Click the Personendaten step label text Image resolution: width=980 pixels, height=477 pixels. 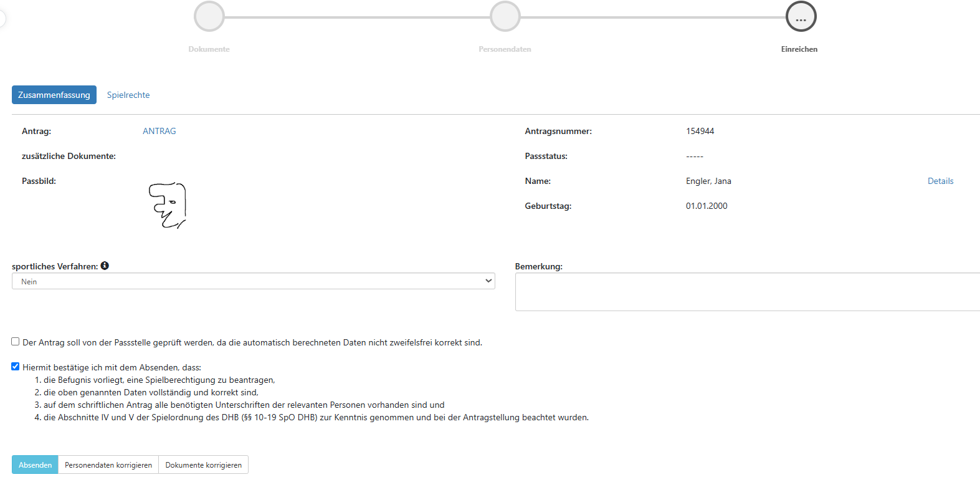point(505,49)
